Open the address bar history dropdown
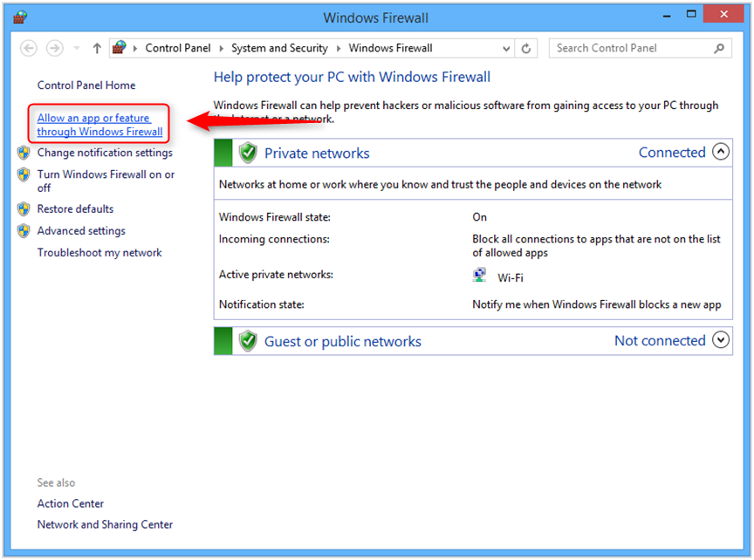The height and width of the screenshot is (560, 754). [x=506, y=49]
